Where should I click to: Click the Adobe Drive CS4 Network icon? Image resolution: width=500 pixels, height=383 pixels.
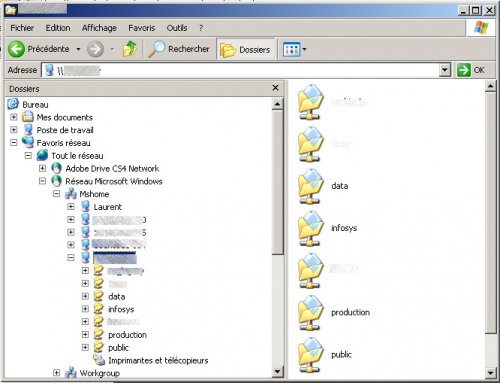pos(56,168)
